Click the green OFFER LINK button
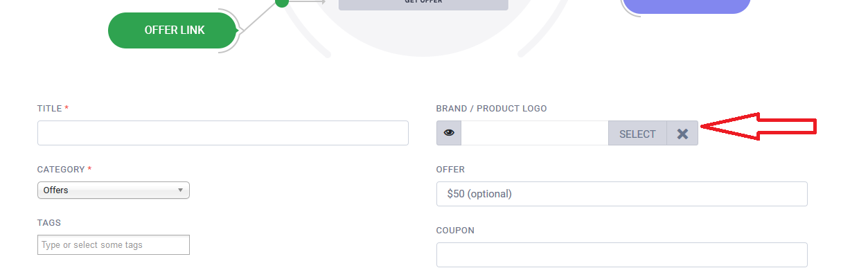 pos(174,30)
